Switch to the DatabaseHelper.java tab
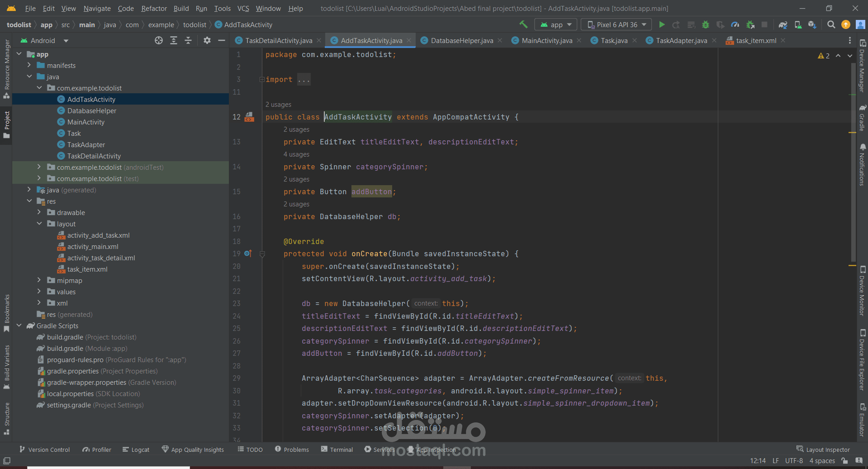Image resolution: width=868 pixels, height=469 pixels. point(462,40)
